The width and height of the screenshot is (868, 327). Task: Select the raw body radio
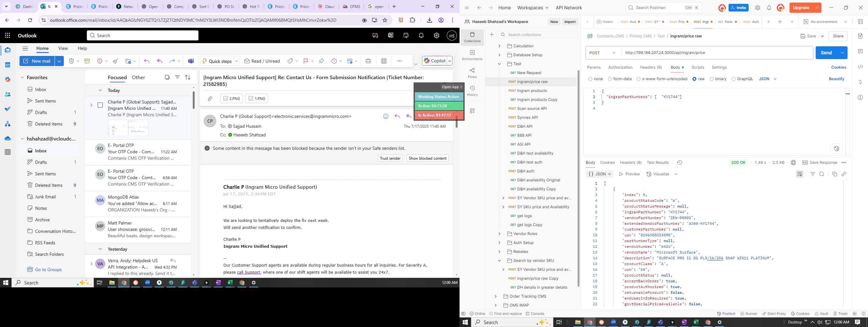[x=694, y=79]
